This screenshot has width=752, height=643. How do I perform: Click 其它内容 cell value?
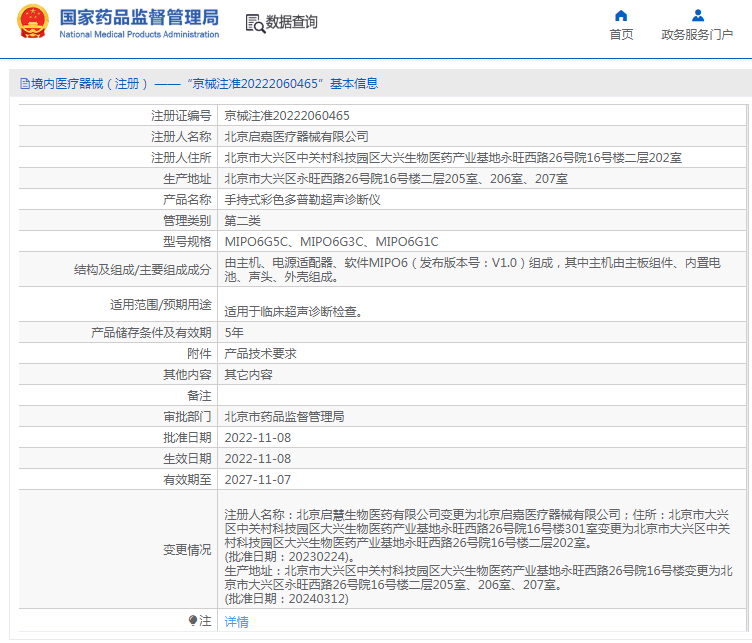coord(248,374)
